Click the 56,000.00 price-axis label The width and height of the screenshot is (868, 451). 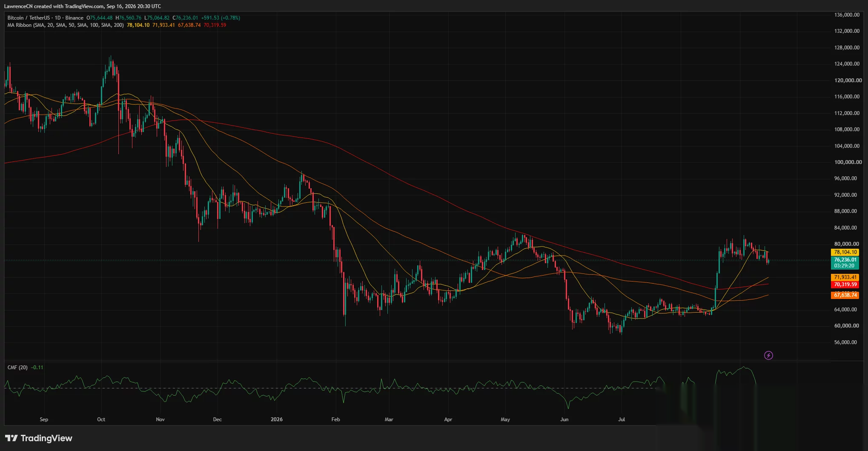click(845, 342)
